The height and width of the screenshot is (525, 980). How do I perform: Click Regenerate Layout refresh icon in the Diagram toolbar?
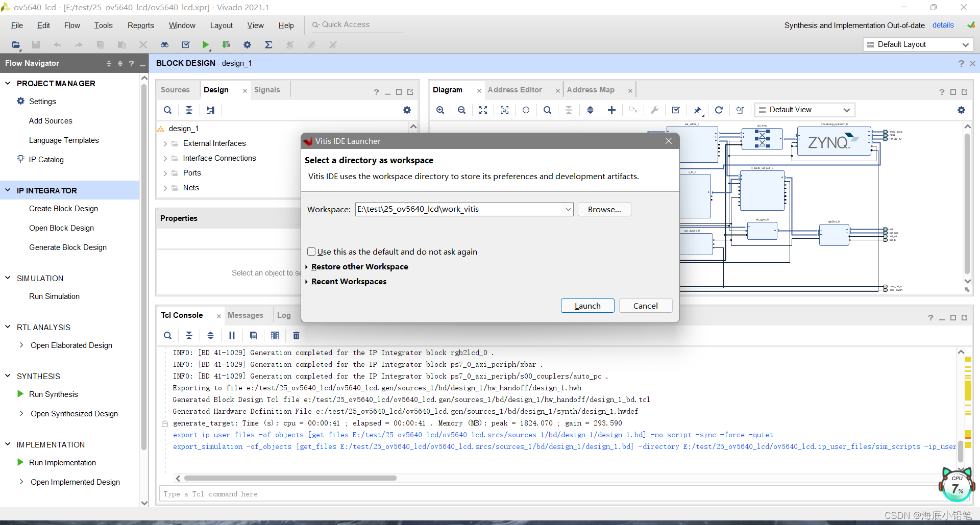[x=719, y=110]
